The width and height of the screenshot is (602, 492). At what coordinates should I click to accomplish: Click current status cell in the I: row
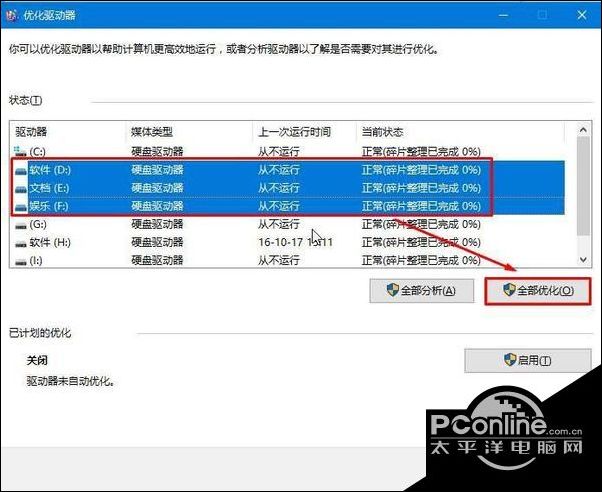click(421, 261)
